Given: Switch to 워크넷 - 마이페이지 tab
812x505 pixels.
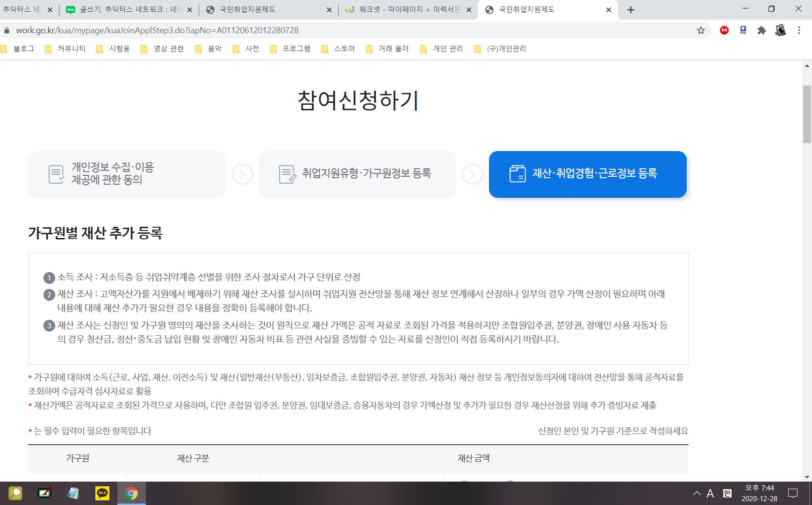Looking at the screenshot, I should (408, 10).
